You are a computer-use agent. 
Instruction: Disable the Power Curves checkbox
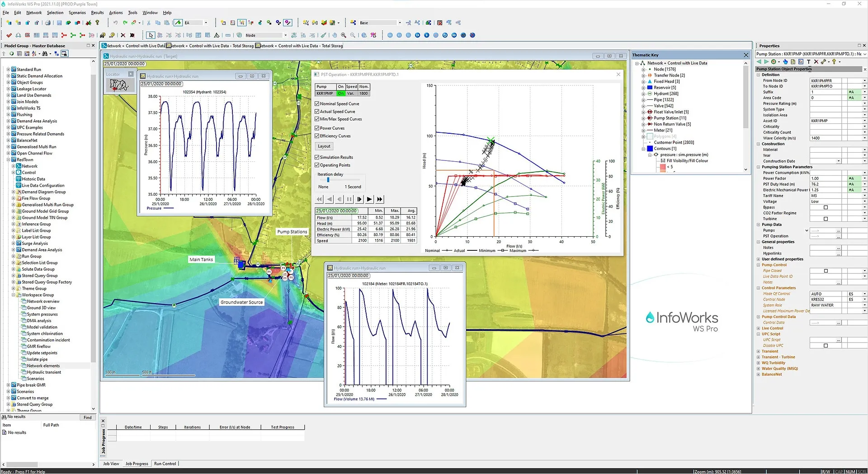point(317,128)
